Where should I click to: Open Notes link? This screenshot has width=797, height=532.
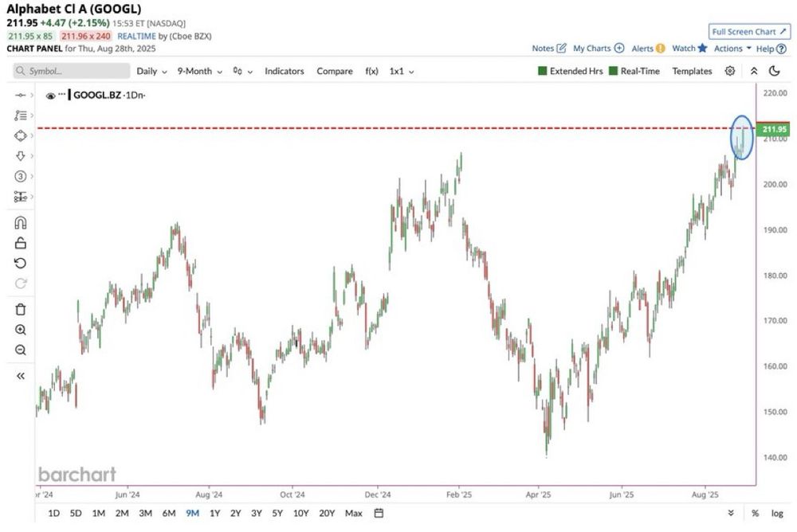pos(549,49)
